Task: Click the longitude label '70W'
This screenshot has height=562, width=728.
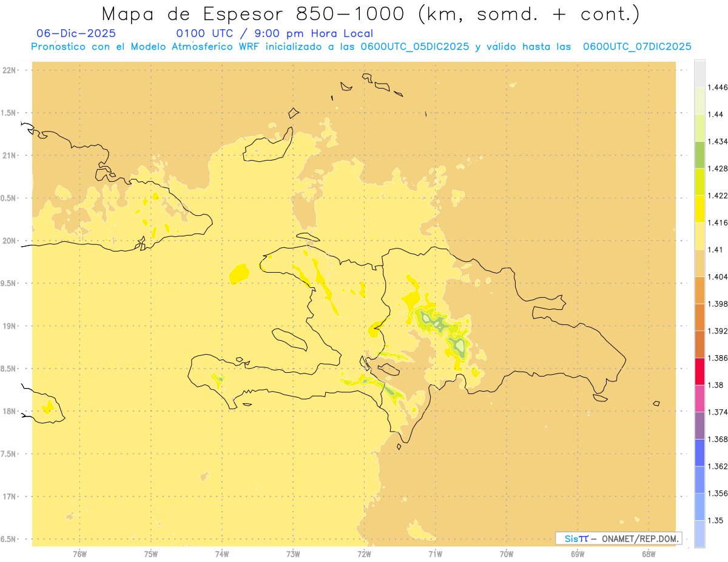Action: pos(507,554)
